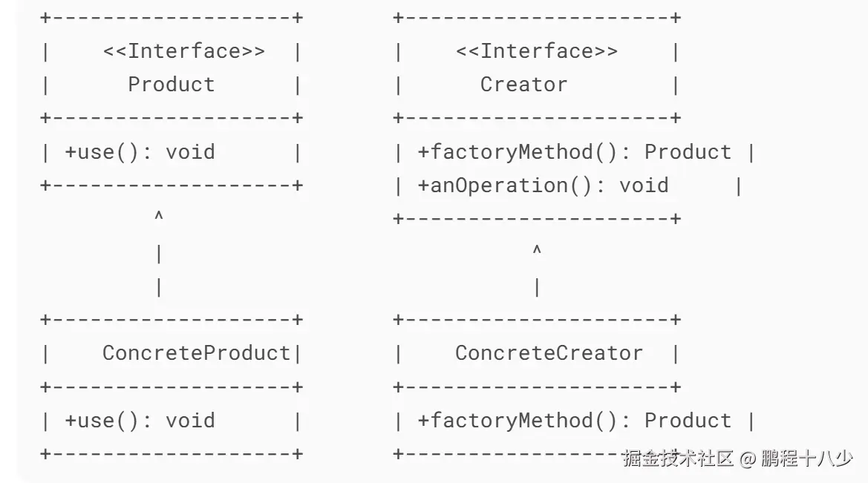This screenshot has width=868, height=483.
Task: Click the inheritance arrowhead below Creator interface
Action: 537,250
